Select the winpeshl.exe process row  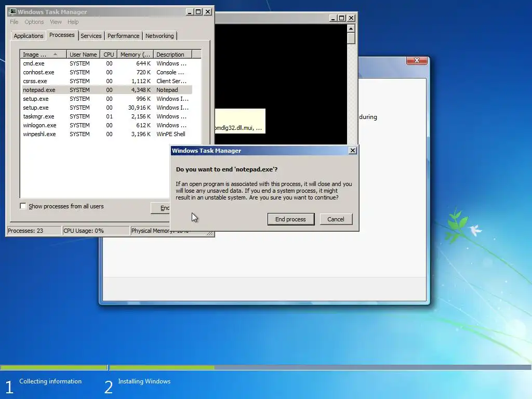tap(107, 134)
